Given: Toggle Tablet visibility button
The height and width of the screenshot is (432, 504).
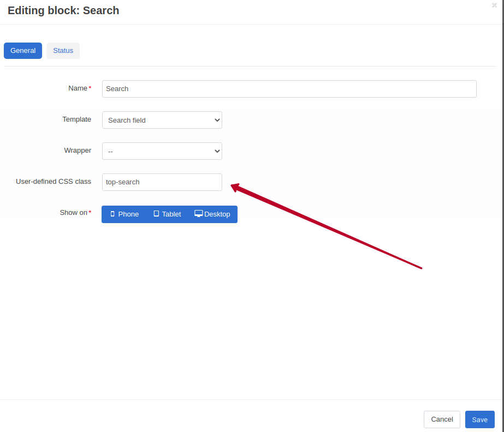Looking at the screenshot, I should point(167,214).
